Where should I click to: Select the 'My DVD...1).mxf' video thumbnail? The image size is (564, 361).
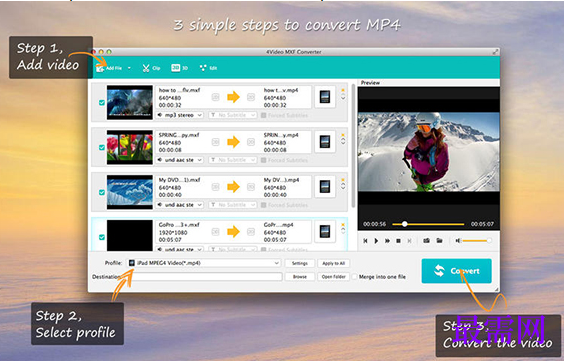pyautogui.click(x=130, y=192)
